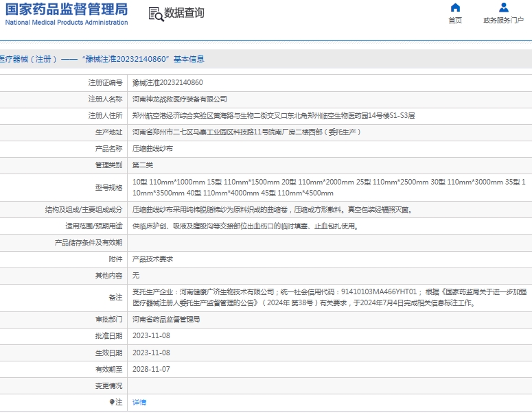Click 产品技术要求 attachment text
532x417 pixels.
pos(152,259)
